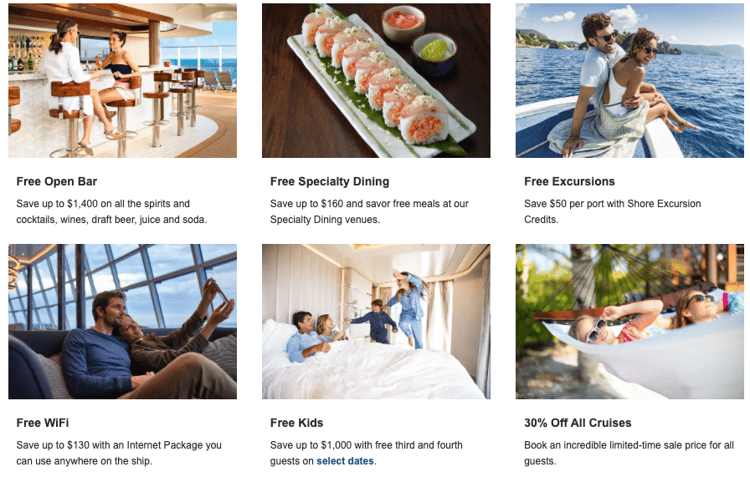Click the Free WiFi heading
Viewport: 750px width, 477px height.
[x=43, y=423]
